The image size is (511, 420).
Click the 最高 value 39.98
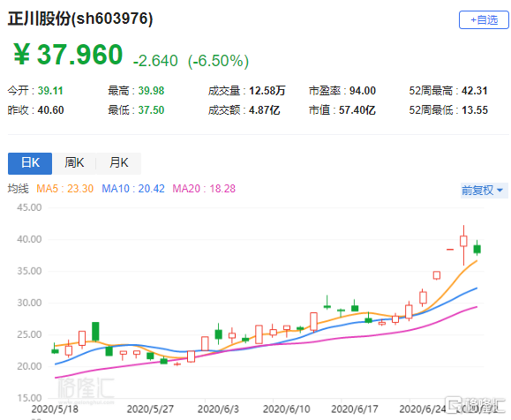click(151, 91)
